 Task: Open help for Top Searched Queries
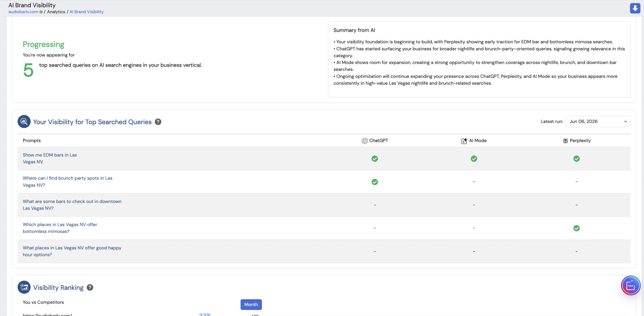point(158,122)
